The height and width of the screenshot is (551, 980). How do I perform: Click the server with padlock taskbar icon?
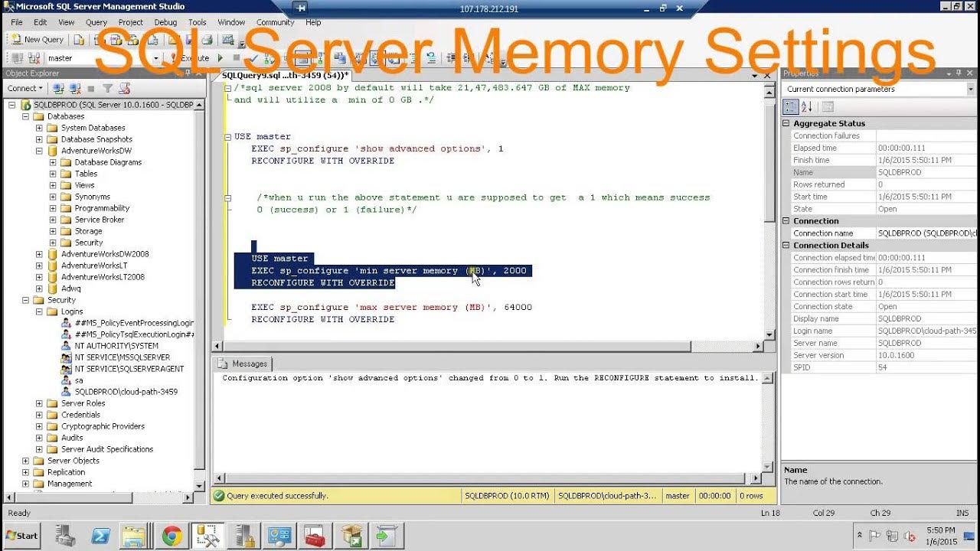click(244, 536)
